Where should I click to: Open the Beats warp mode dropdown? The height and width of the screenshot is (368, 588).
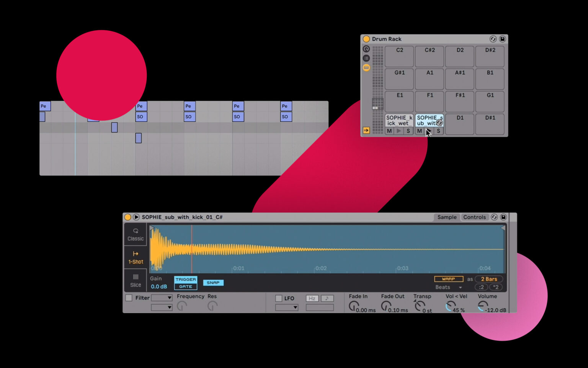coord(448,287)
